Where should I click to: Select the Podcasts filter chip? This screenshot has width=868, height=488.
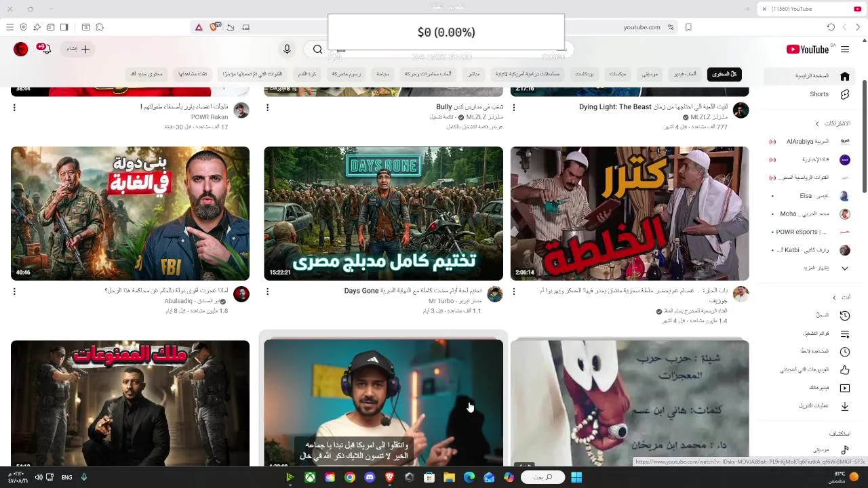pyautogui.click(x=585, y=74)
